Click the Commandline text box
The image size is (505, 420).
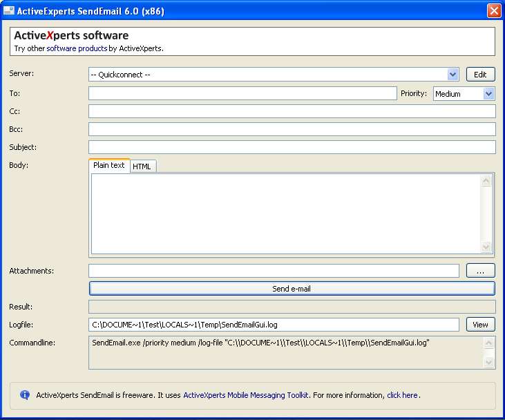286,352
